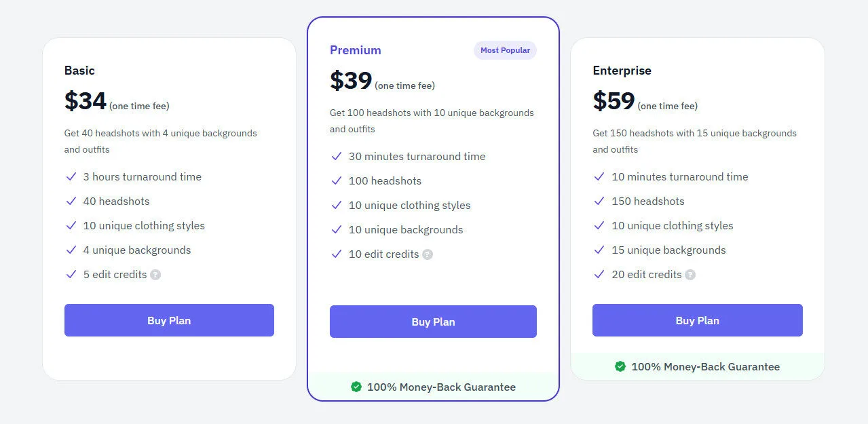Select the Enterprise plan heading
Screen dimensions: 868x424
pos(622,70)
